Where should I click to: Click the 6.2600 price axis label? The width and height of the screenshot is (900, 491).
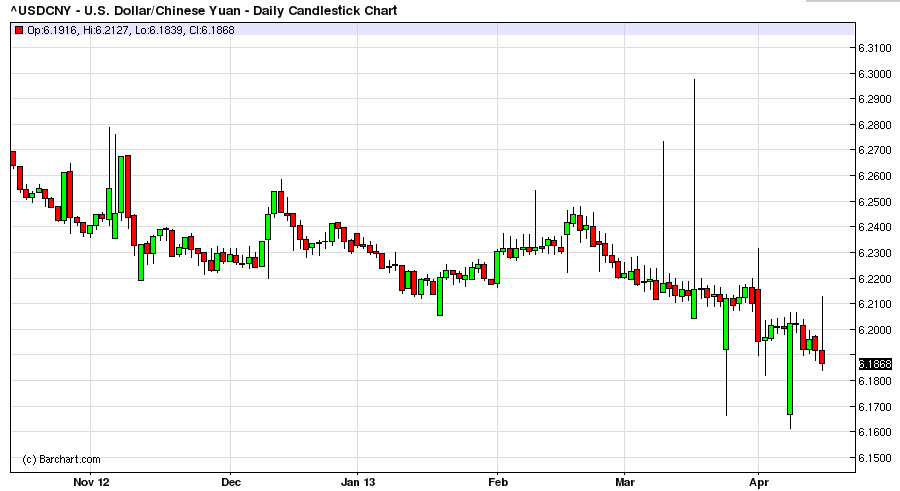(875, 176)
